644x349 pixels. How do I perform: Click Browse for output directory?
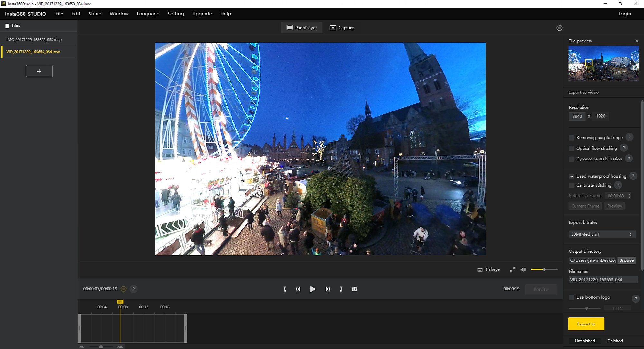(x=626, y=260)
